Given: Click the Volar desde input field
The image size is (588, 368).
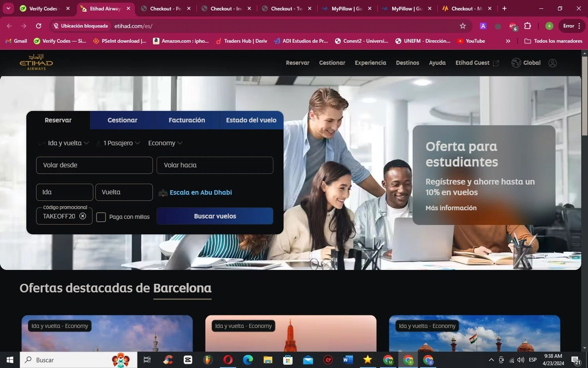Looking at the screenshot, I should [x=94, y=165].
